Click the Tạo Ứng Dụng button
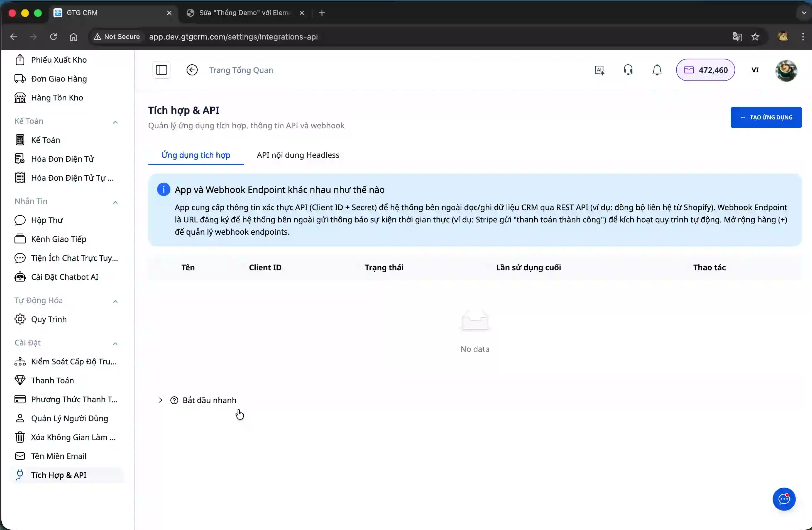Viewport: 812px width, 530px height. click(766, 117)
